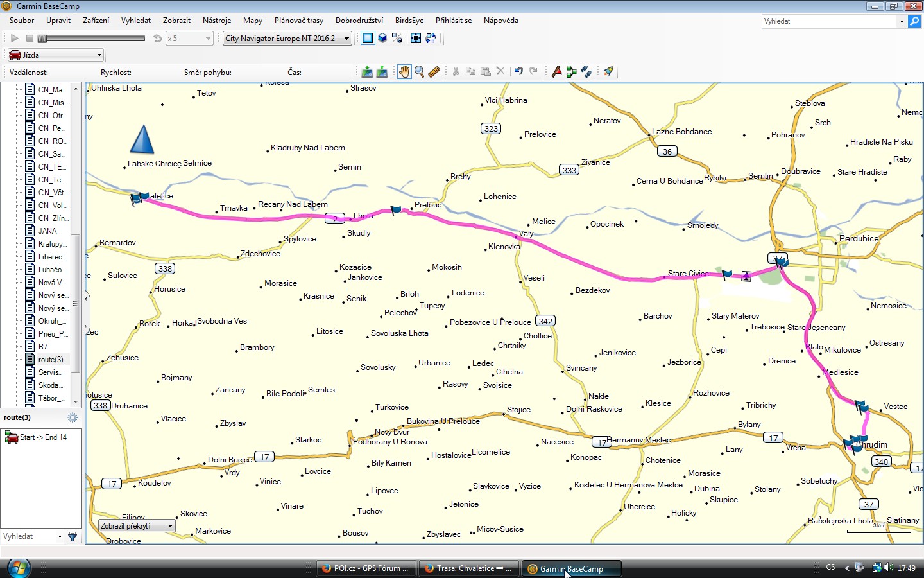Image resolution: width=924 pixels, height=578 pixels.
Task: Toggle full screen map mode
Action: pos(416,38)
